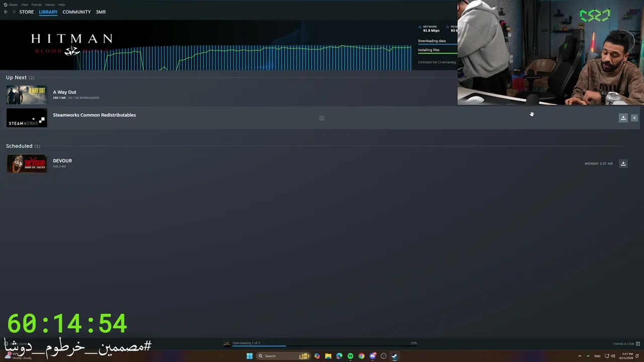
Task: Open the display tray icon
Action: coord(607,356)
